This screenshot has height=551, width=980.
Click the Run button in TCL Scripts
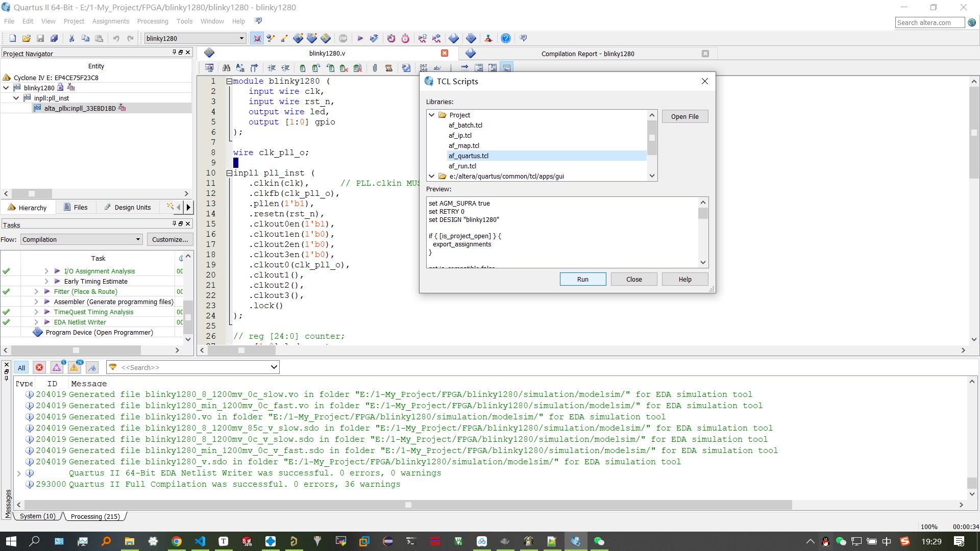click(x=582, y=279)
